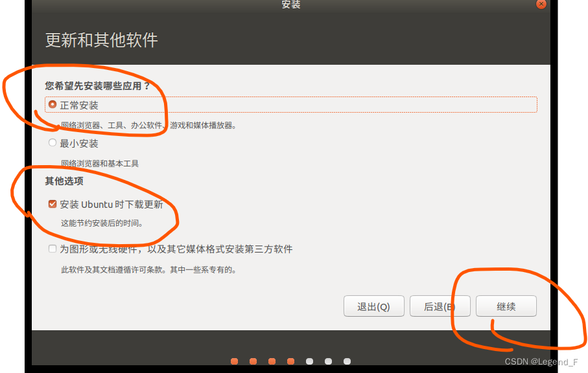Viewport: 588px width, 373px height.
Task: Enable third-party software checkbox 为图形或无线硬件
Action: point(53,249)
